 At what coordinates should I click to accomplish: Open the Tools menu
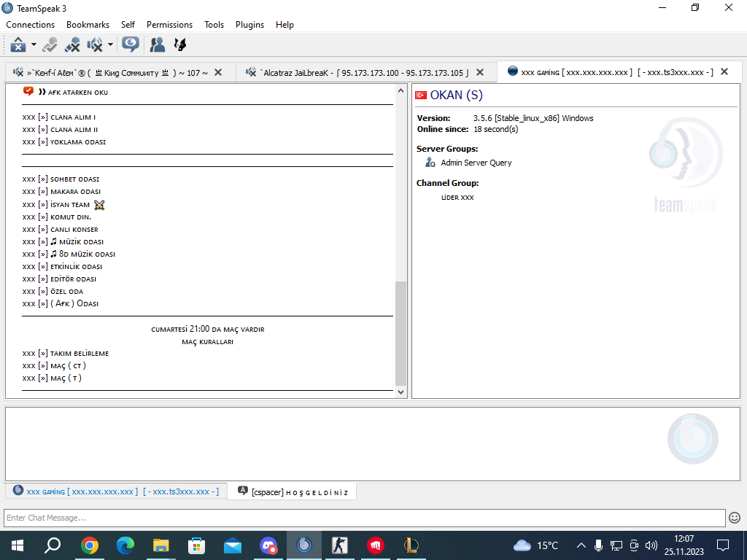214,25
